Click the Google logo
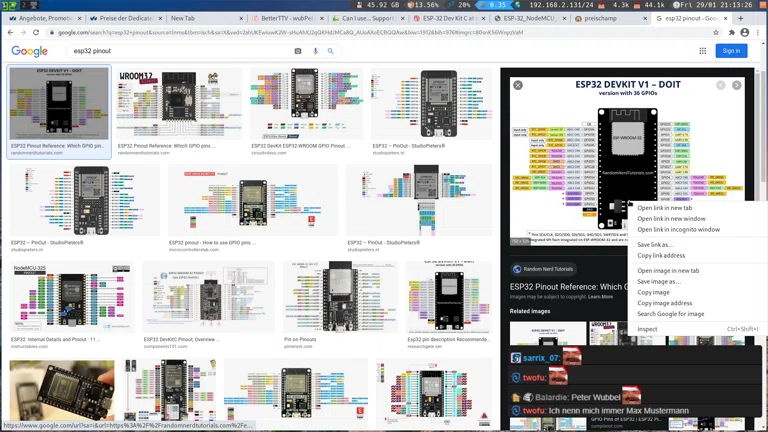This screenshot has width=768, height=432. click(x=29, y=51)
